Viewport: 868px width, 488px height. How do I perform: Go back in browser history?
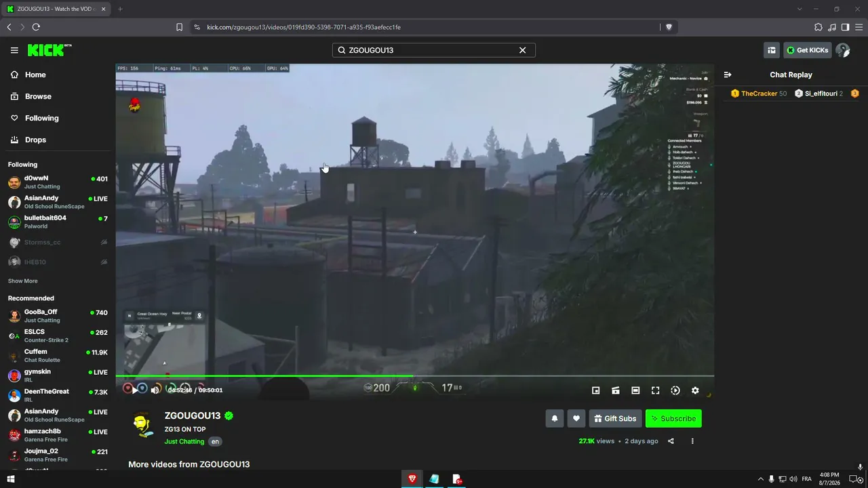pyautogui.click(x=9, y=27)
